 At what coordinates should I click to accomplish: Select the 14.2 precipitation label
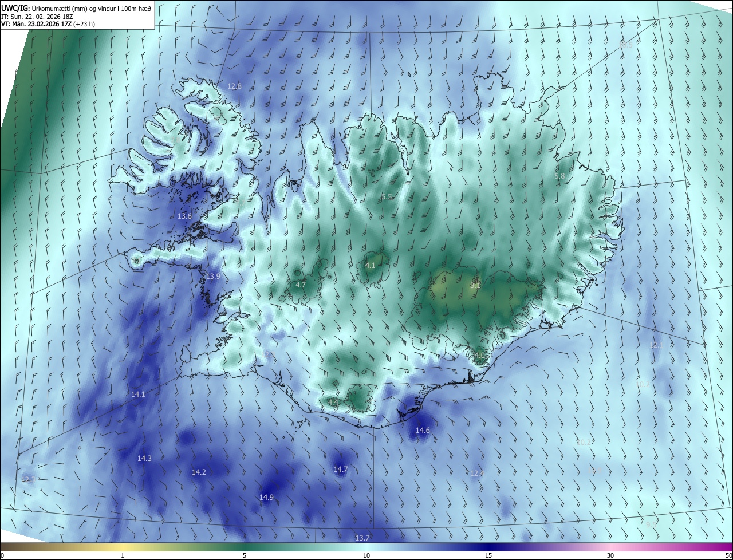(199, 472)
